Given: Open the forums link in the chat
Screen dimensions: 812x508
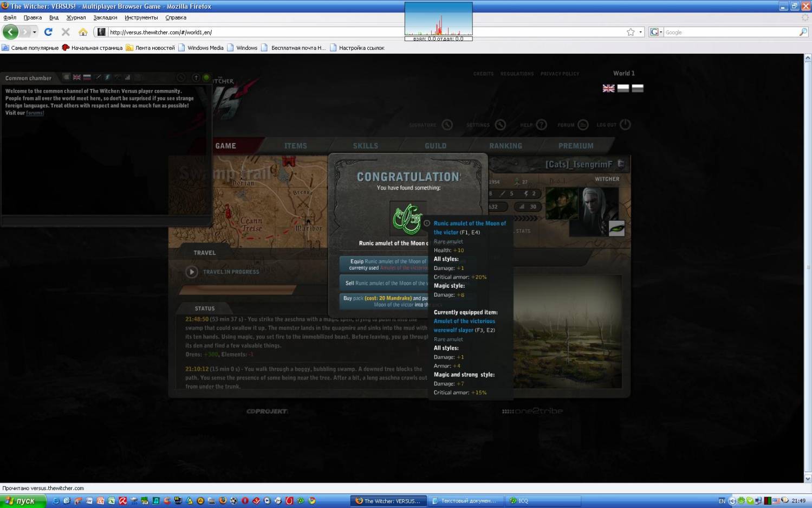Looking at the screenshot, I should pos(35,113).
